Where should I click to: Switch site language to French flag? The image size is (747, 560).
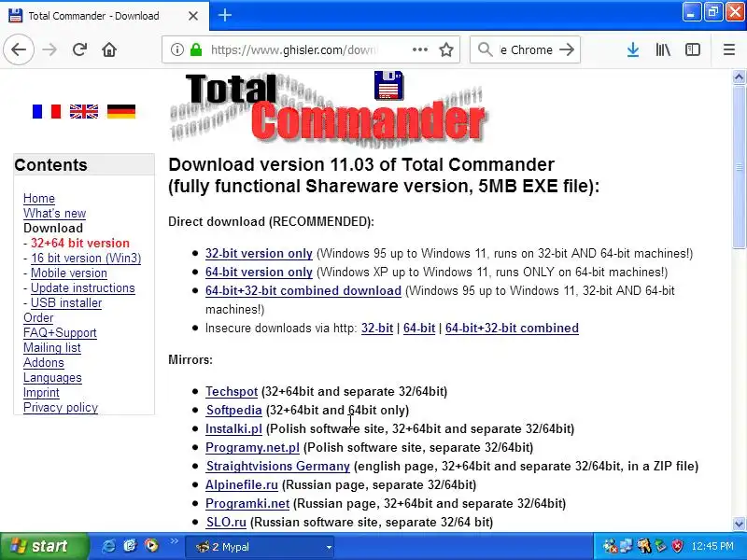click(x=46, y=111)
